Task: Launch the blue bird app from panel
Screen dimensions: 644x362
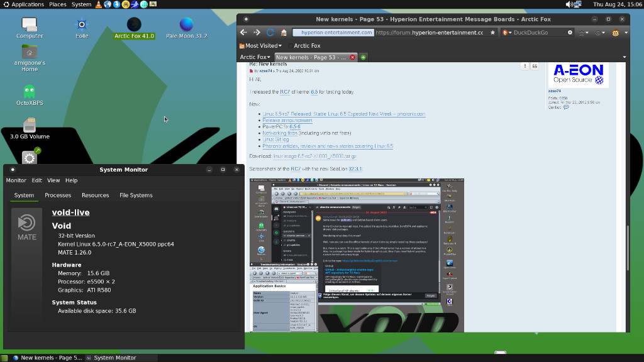Action: (x=135, y=4)
